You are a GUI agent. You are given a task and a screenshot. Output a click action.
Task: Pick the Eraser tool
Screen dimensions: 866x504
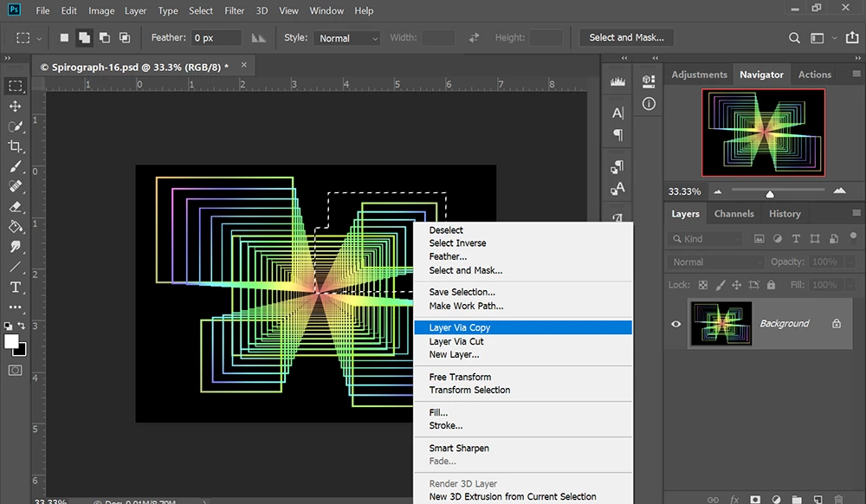tap(15, 207)
